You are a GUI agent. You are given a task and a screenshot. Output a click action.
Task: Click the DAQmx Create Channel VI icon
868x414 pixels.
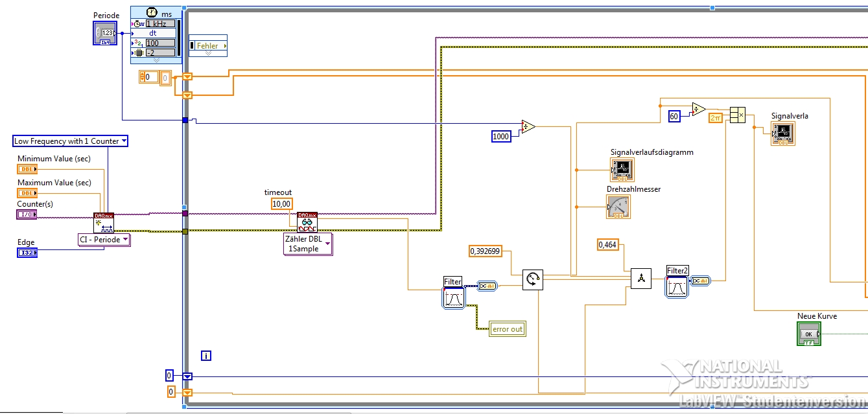click(x=104, y=223)
